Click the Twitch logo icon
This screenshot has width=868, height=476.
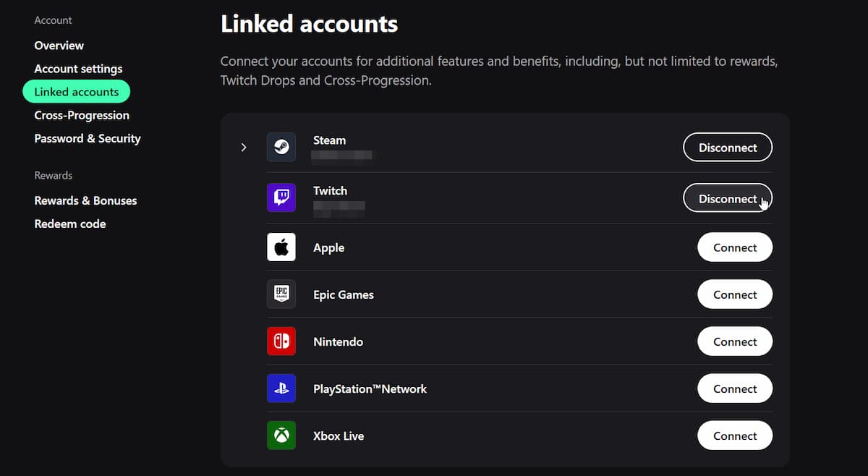pos(281,197)
